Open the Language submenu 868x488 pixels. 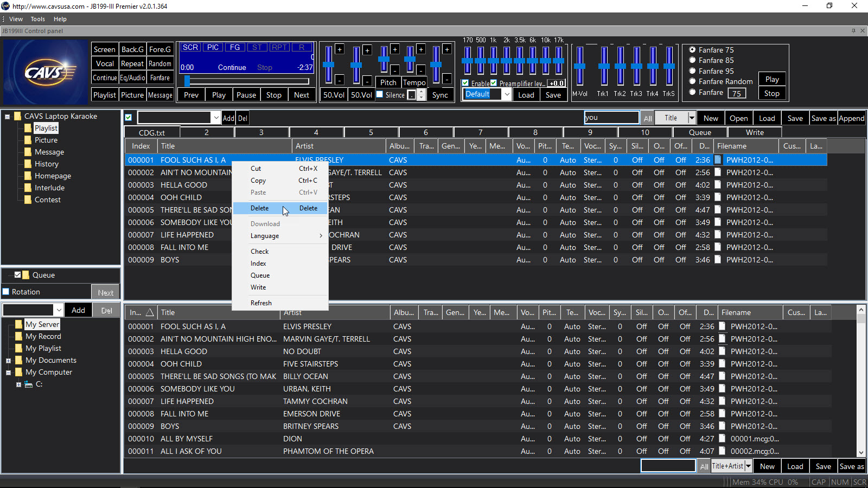280,236
